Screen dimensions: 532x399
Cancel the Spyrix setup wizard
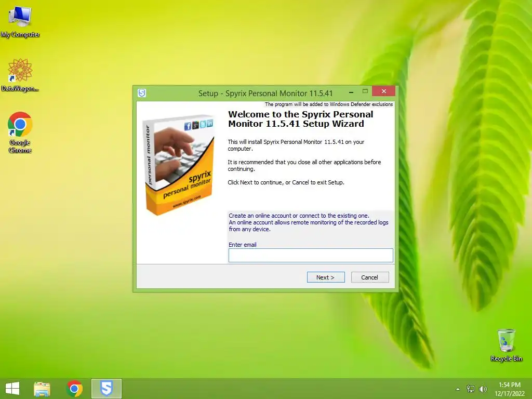[x=370, y=277]
